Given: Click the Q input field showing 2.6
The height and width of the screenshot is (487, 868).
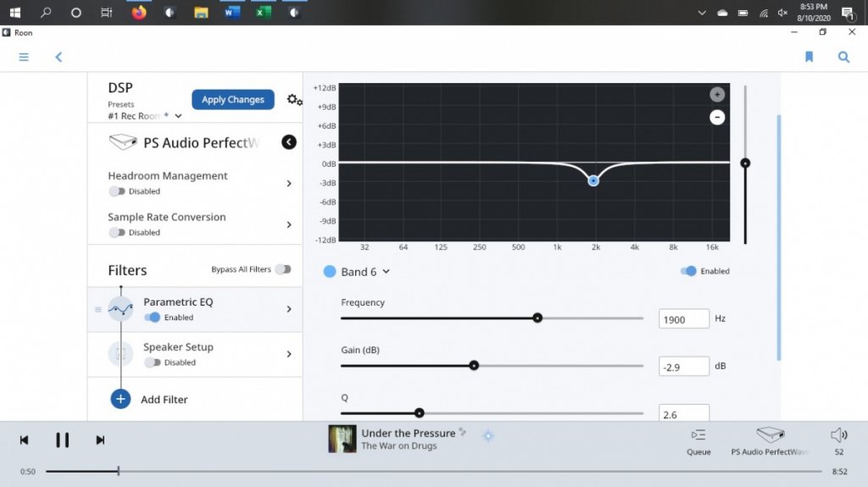Looking at the screenshot, I should [x=684, y=413].
